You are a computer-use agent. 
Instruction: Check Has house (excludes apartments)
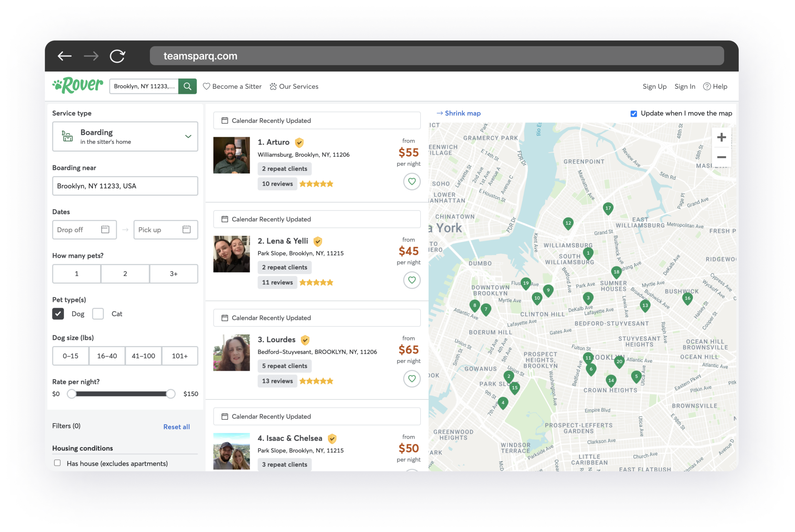[x=57, y=463]
